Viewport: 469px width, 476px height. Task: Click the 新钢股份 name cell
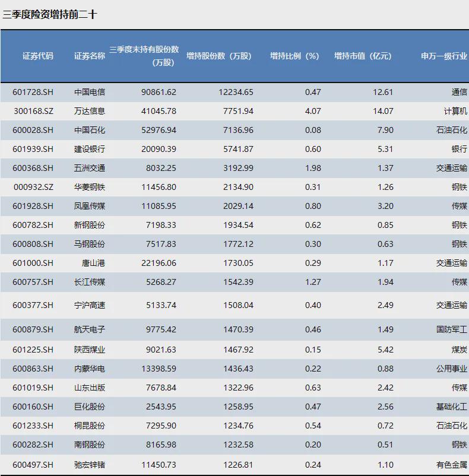tap(90, 225)
